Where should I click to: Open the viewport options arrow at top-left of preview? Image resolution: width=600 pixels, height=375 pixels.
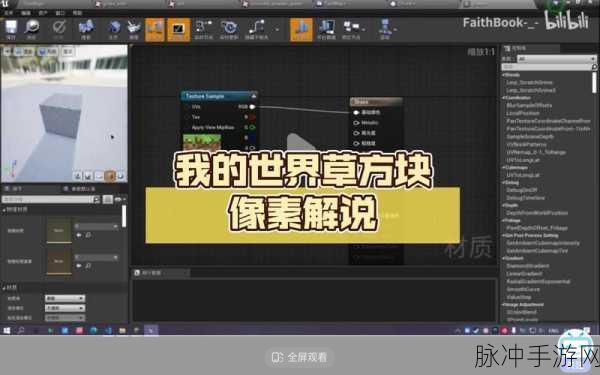(7, 51)
